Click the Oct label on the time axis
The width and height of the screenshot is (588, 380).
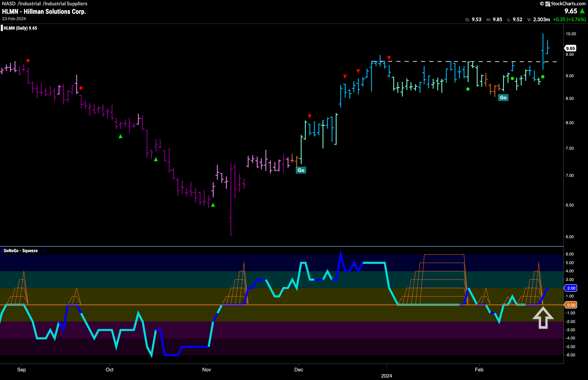109,370
